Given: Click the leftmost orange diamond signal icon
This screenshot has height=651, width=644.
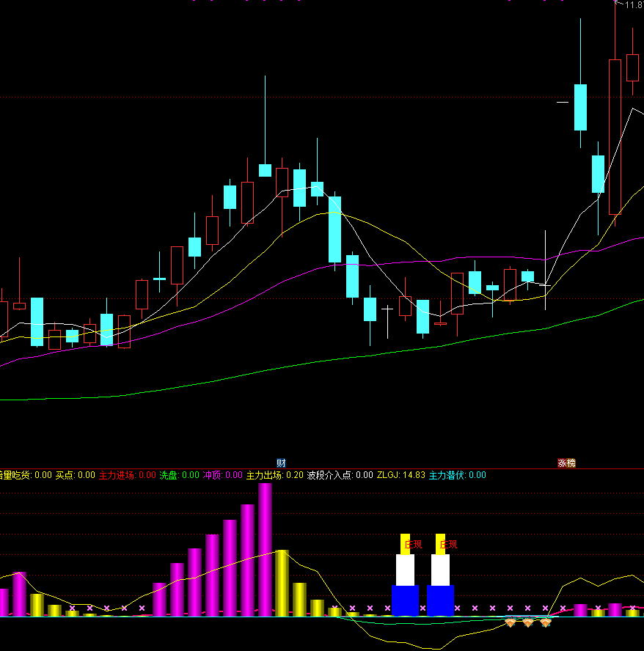Looking at the screenshot, I should [511, 622].
